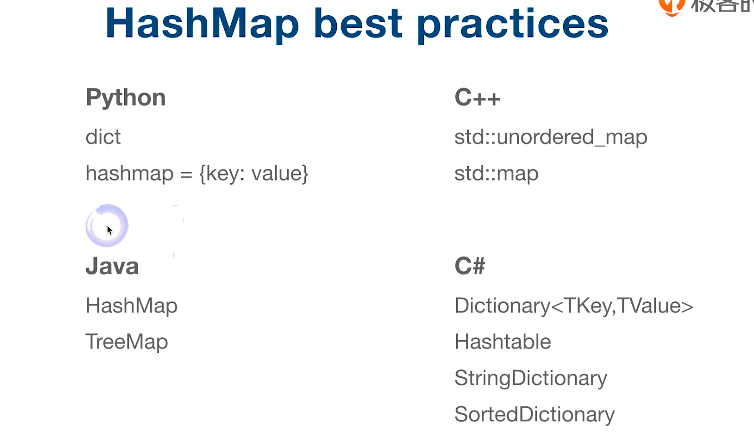754x435 pixels.
Task: Click the TreeMap entry
Action: click(x=127, y=342)
